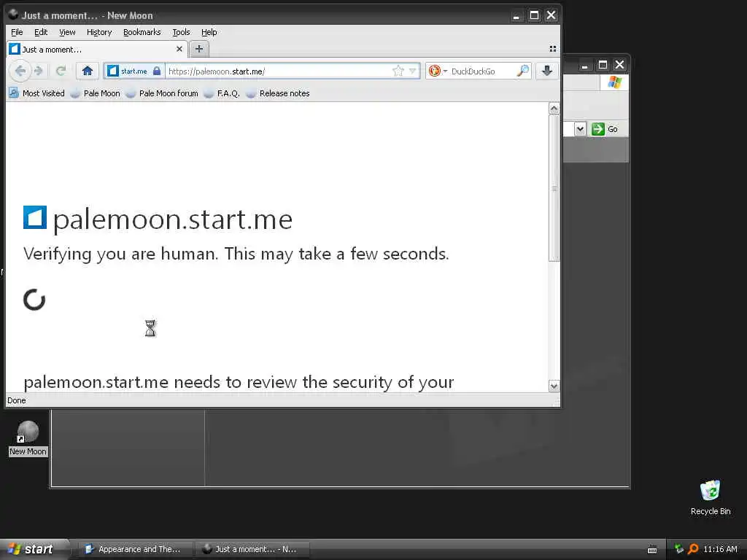Open the Pale Moon bookmark
The image size is (747, 560).
[96, 93]
